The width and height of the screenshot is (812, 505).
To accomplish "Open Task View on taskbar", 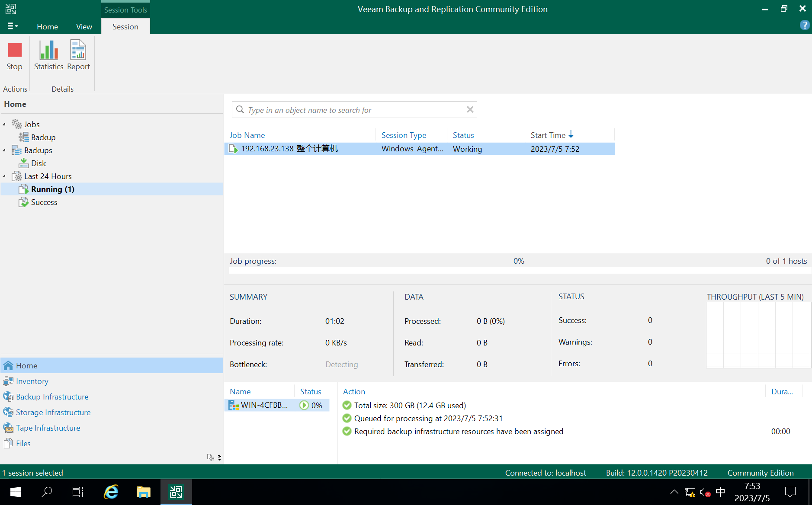I will [x=77, y=492].
